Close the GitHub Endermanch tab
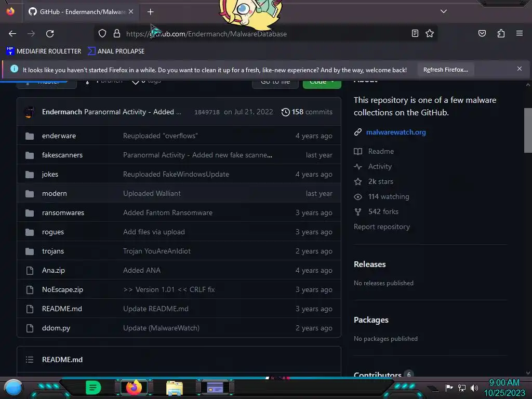The width and height of the screenshot is (532, 399). click(131, 11)
